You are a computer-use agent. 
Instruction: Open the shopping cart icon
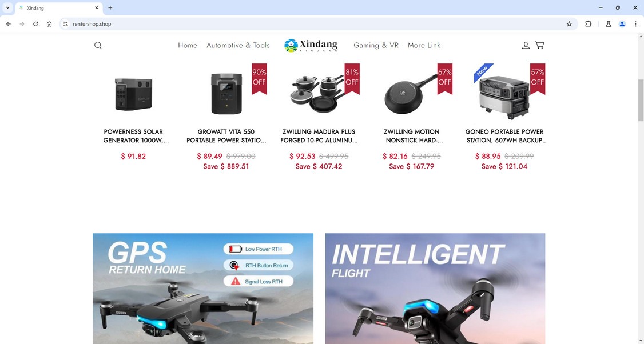(540, 45)
